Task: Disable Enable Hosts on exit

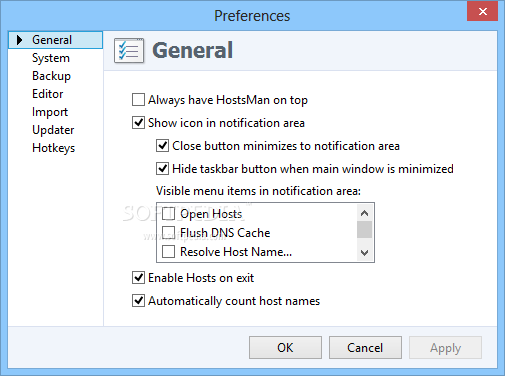Action: click(x=138, y=278)
